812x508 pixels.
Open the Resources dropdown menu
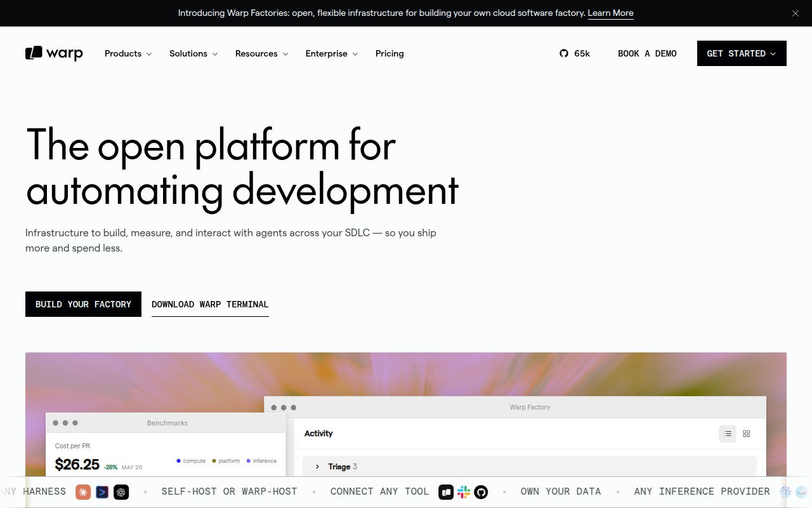pos(261,53)
